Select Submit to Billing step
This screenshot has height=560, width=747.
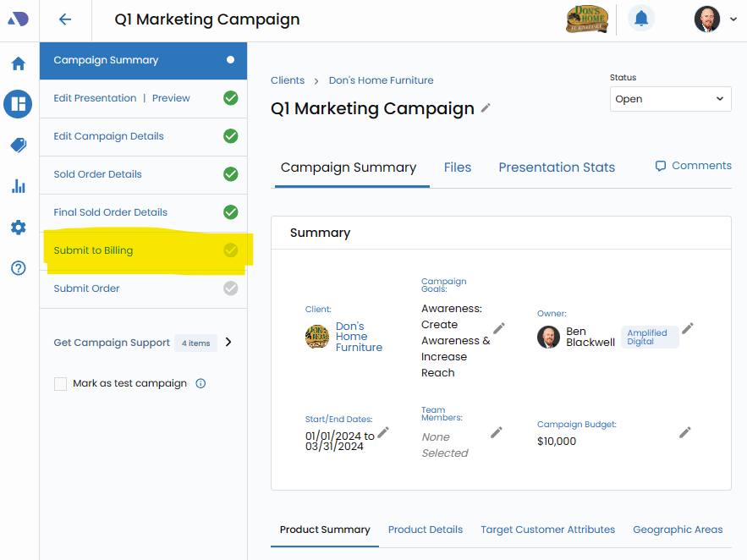(x=93, y=250)
